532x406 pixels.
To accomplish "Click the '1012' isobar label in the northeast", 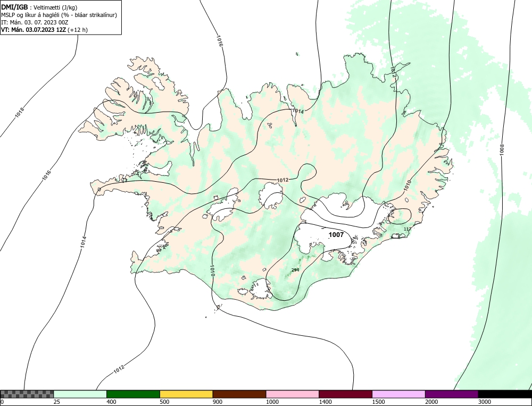I will (x=393, y=72).
